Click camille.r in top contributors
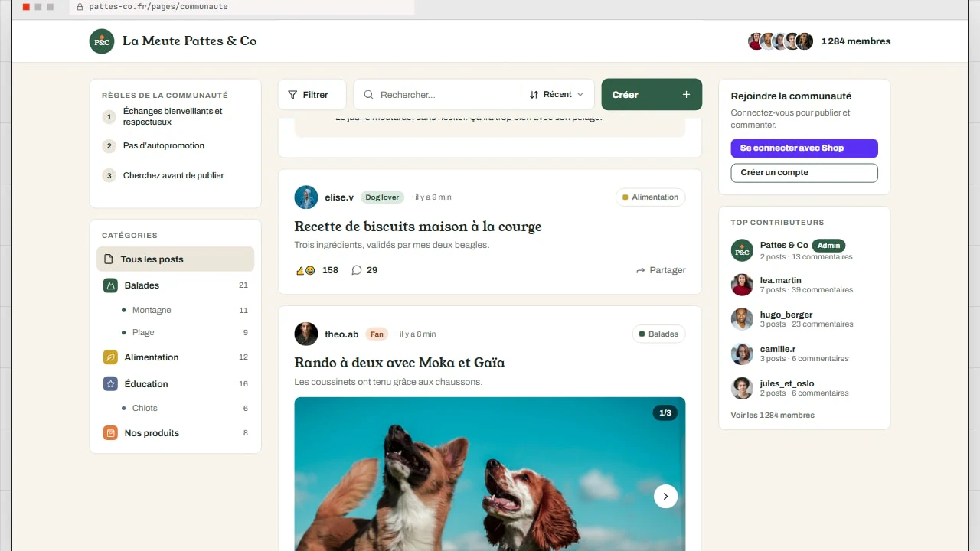980x551 pixels. tap(777, 349)
